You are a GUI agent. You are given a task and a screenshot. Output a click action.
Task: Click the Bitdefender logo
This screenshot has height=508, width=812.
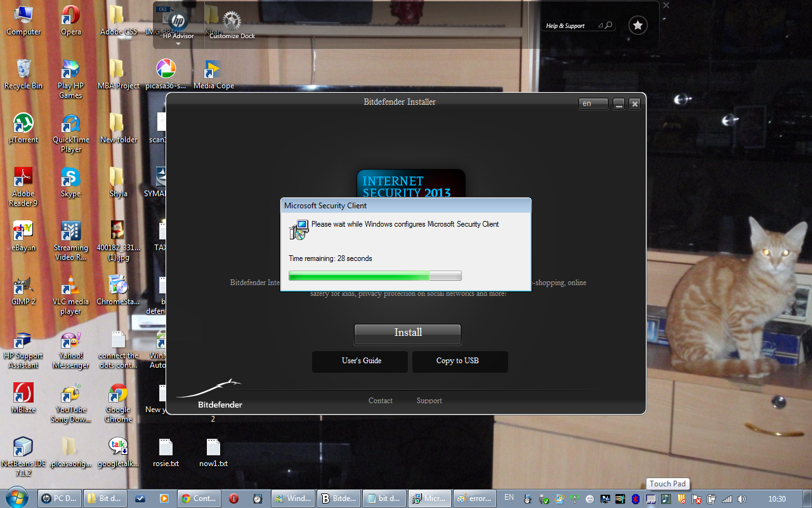210,394
